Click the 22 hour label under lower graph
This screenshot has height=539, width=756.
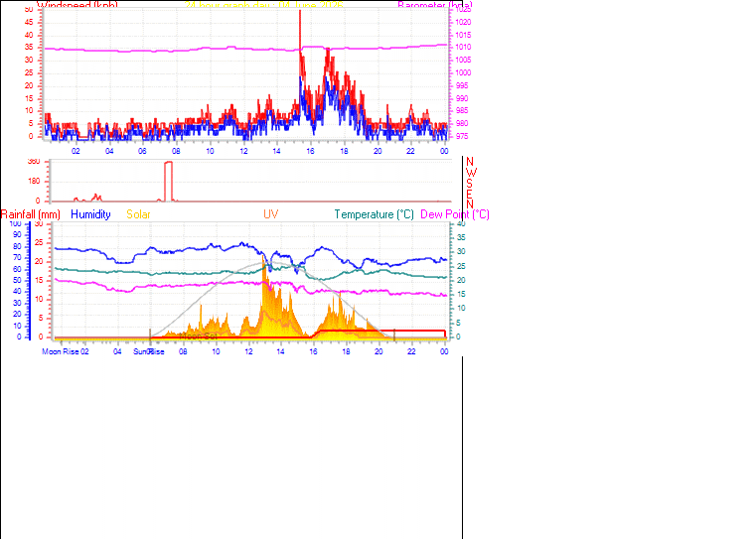pyautogui.click(x=411, y=351)
